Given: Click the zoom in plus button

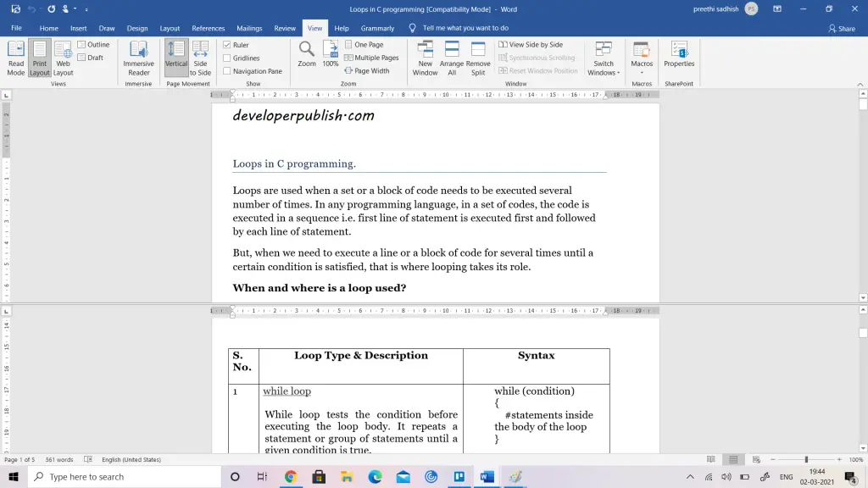Looking at the screenshot, I should [839, 459].
